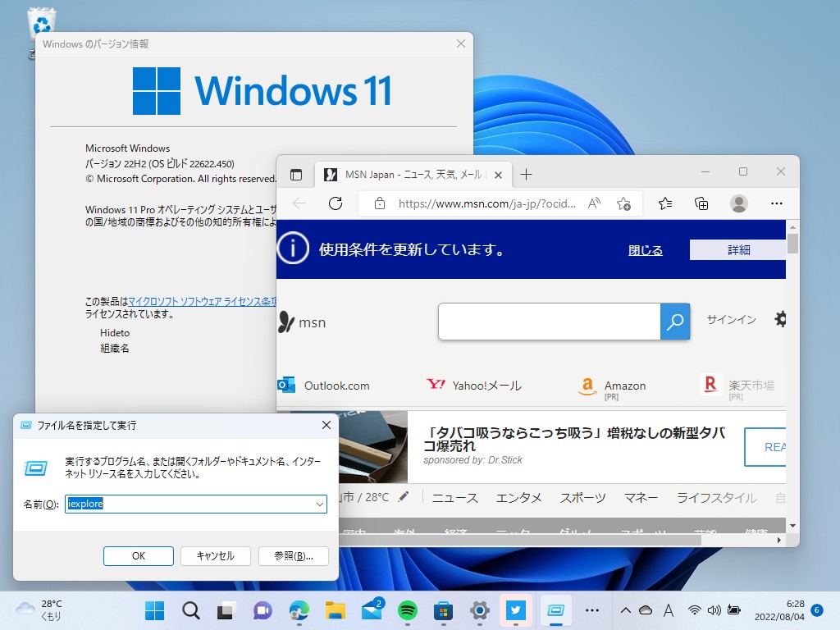Switch to vertical tabs in Edge

pyautogui.click(x=296, y=174)
